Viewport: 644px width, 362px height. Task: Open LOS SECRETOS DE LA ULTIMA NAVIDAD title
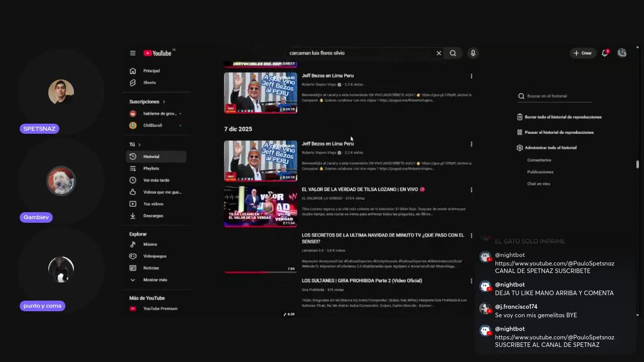(383, 238)
